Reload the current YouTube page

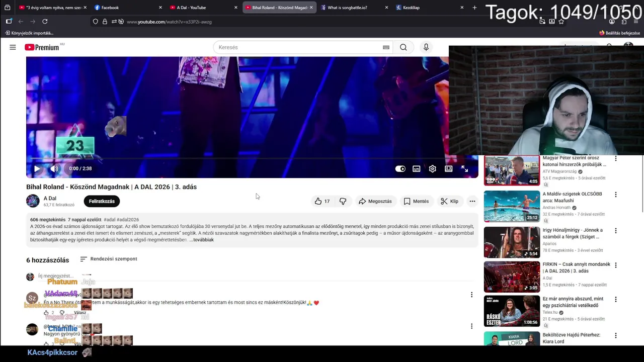click(x=45, y=22)
